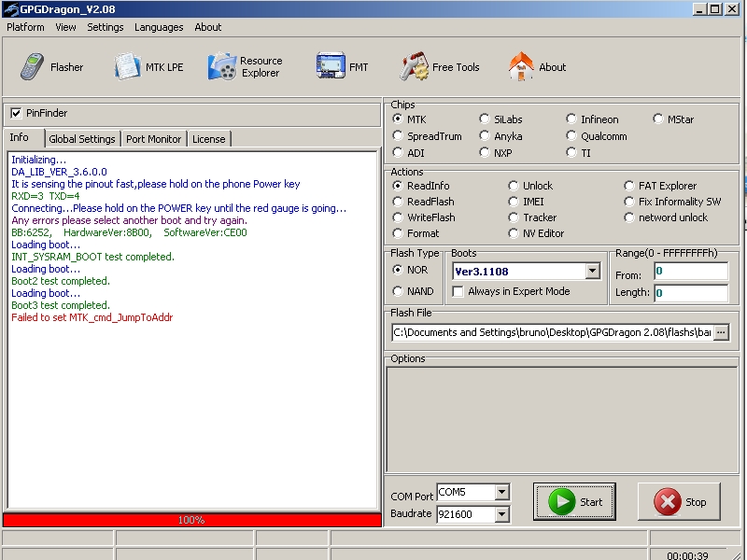Click the 'RXD=3 TXD=4' log line
The height and width of the screenshot is (560, 747).
(45, 196)
